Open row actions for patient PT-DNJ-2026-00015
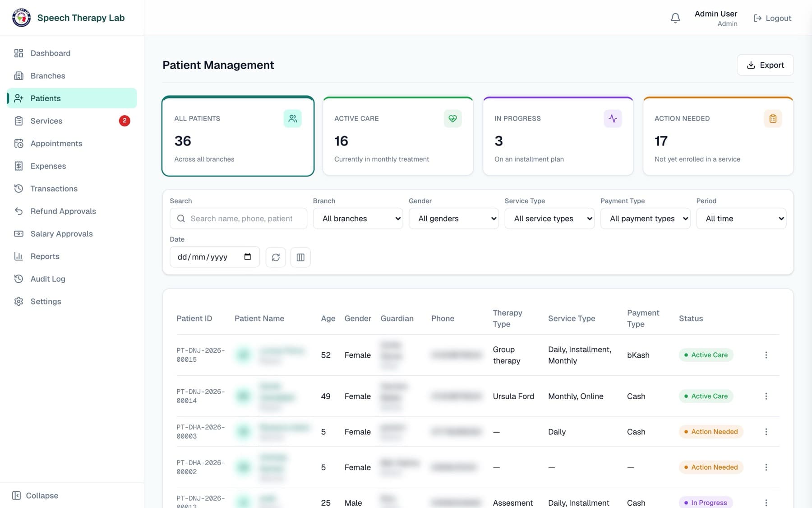812x508 pixels. click(766, 355)
